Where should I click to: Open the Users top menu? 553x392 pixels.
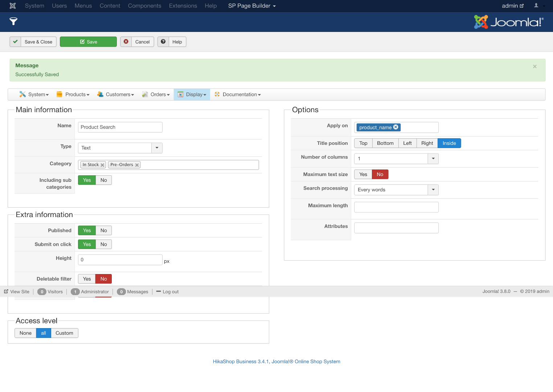click(60, 6)
